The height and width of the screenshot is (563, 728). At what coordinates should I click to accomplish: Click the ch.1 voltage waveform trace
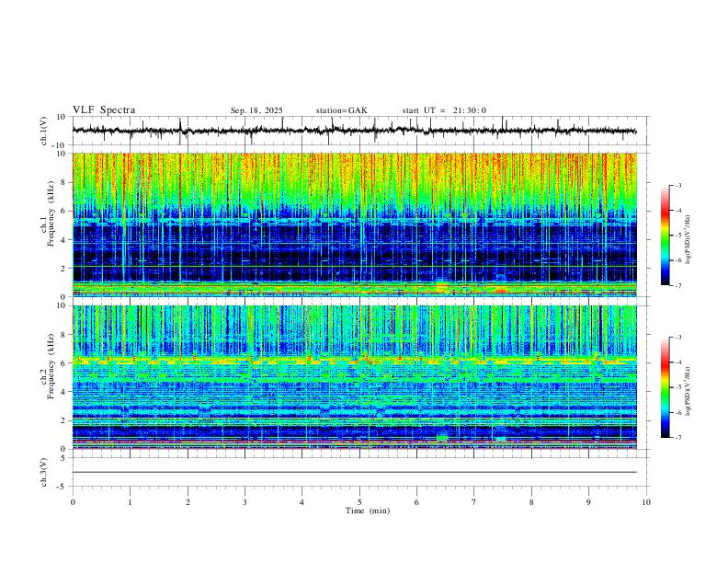(x=354, y=131)
